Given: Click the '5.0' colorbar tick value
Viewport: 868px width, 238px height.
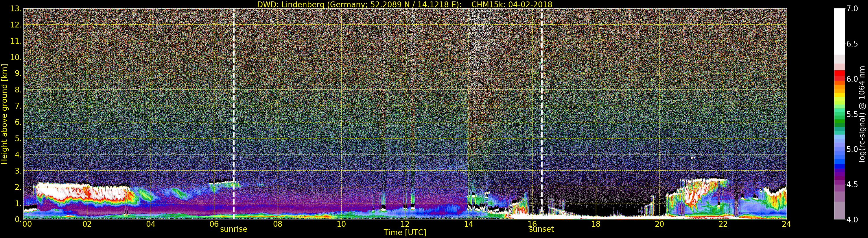Looking at the screenshot, I should point(852,149).
